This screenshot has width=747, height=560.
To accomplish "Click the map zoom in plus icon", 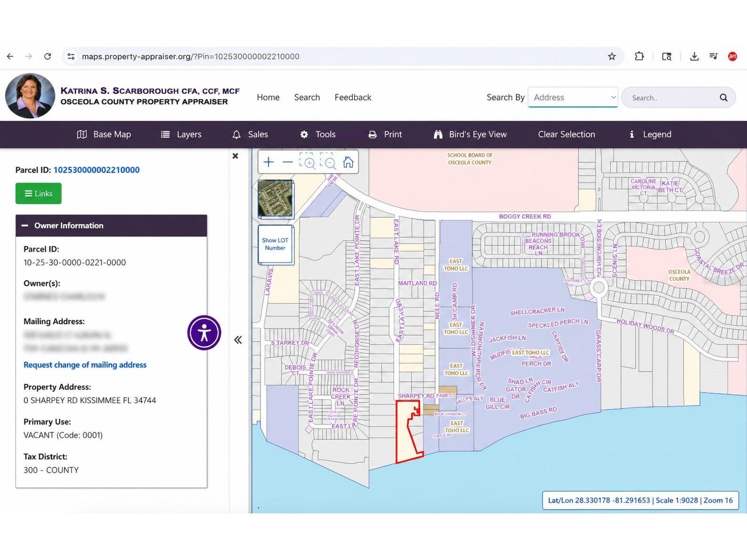I will click(x=268, y=162).
